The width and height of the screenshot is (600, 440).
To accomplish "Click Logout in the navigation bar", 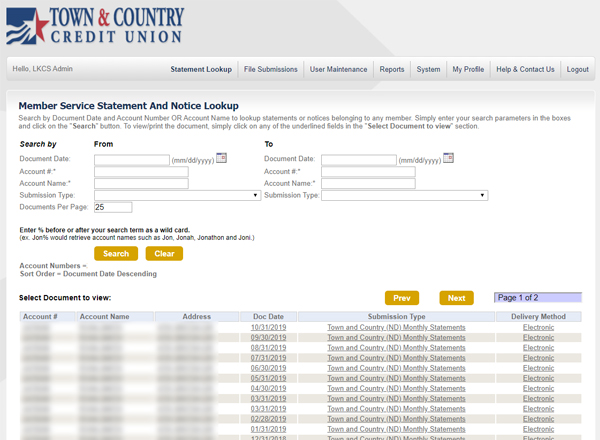I will click(577, 69).
